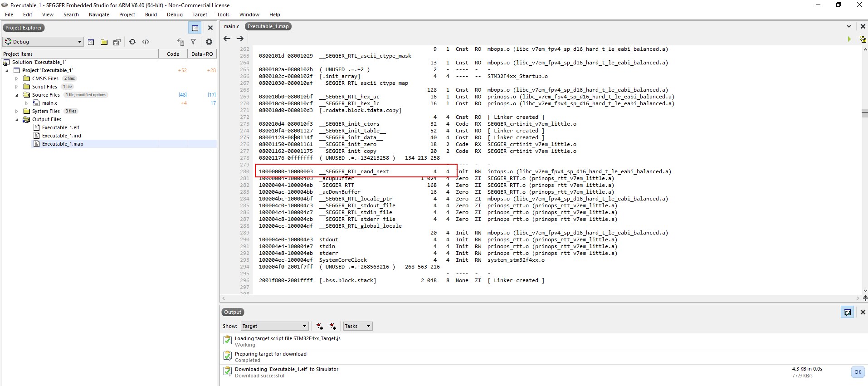Viewport: 868px width, 386px height.
Task: Collapse the Project 'Executable_1' node
Action: (x=7, y=70)
